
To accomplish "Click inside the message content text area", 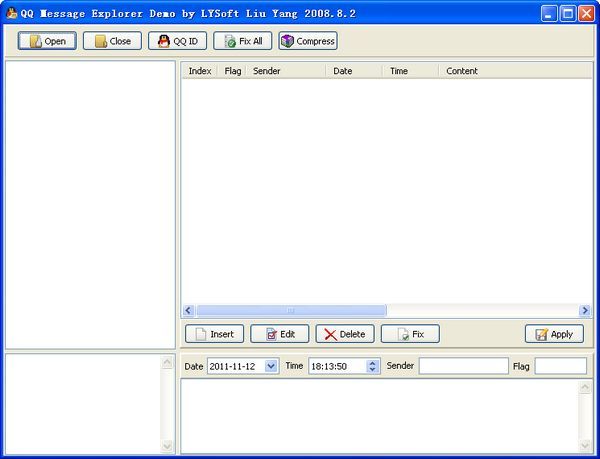I will [380, 417].
